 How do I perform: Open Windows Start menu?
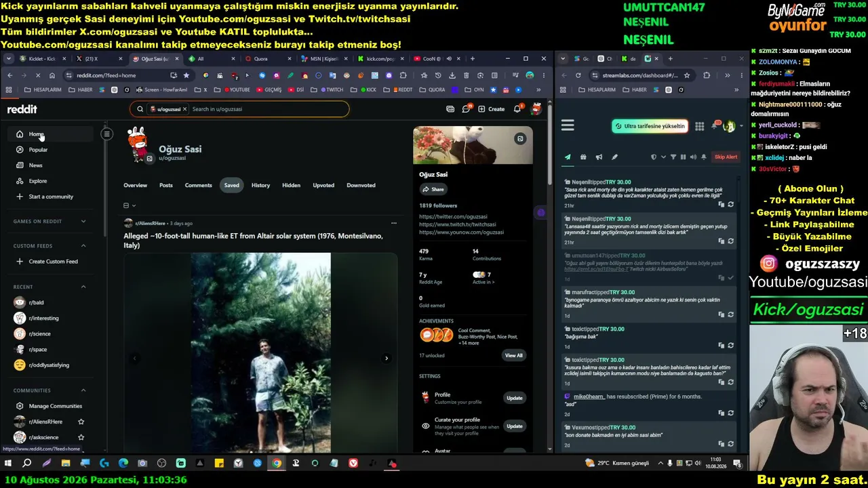pos(8,464)
